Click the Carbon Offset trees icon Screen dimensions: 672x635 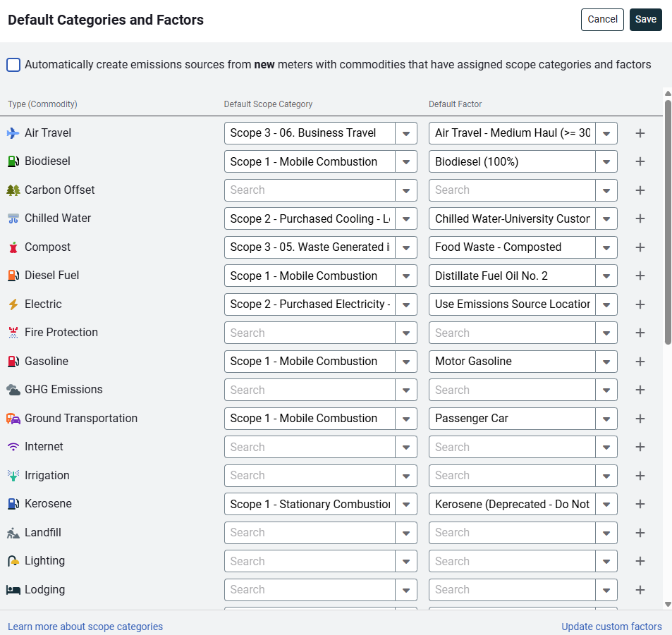click(13, 190)
